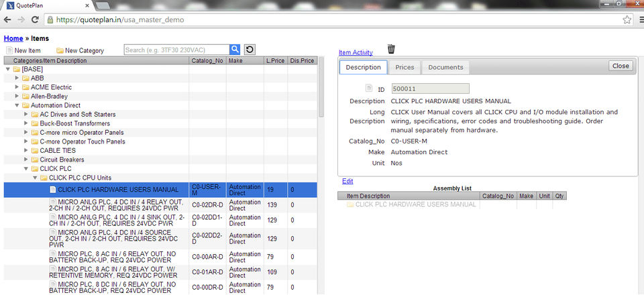Viewport: 644px width, 297px height.
Task: Click the L.Price column header
Action: [x=276, y=61]
